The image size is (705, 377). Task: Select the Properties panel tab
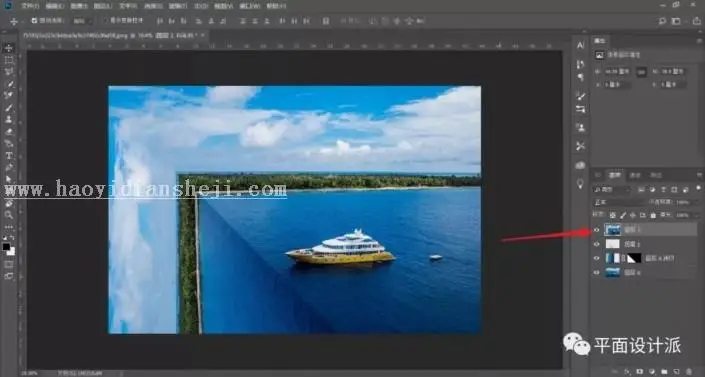(600, 41)
